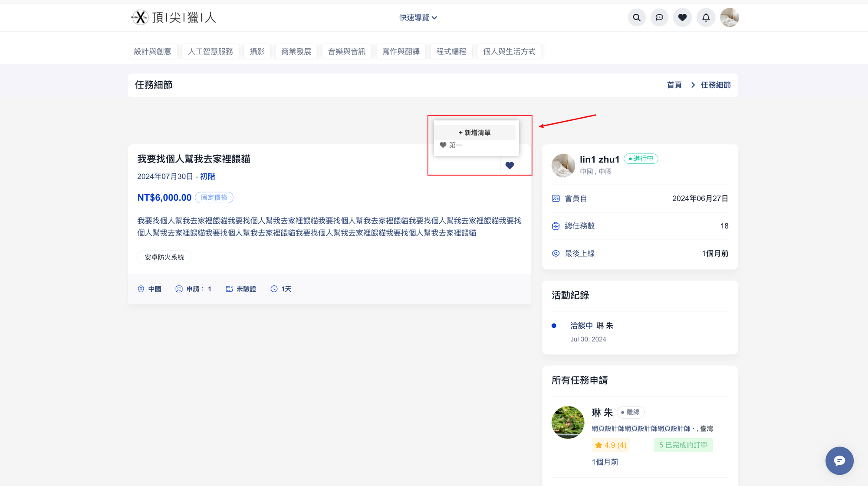This screenshot has height=486, width=868.
Task: Click the 初階 level link
Action: [207, 176]
